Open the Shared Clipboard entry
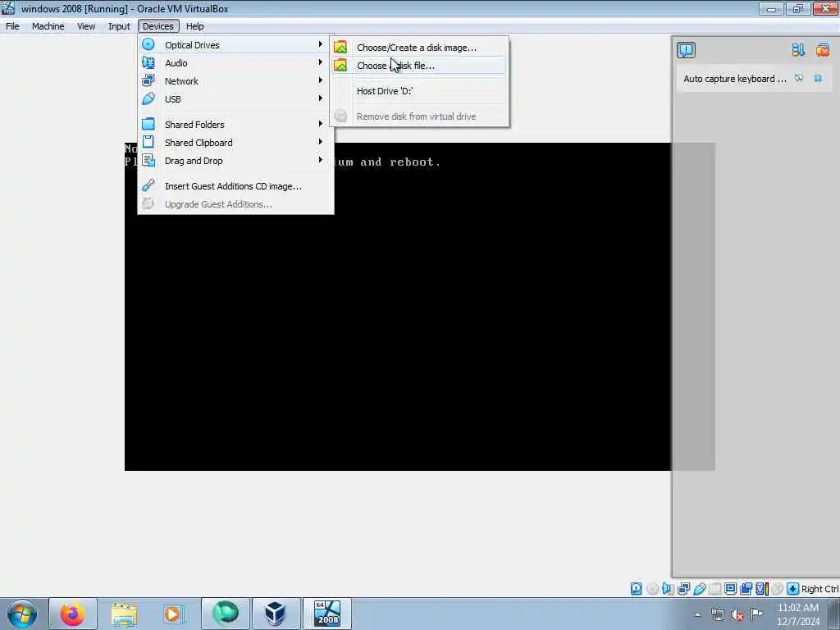Viewport: 840px width, 630px height. [x=235, y=143]
